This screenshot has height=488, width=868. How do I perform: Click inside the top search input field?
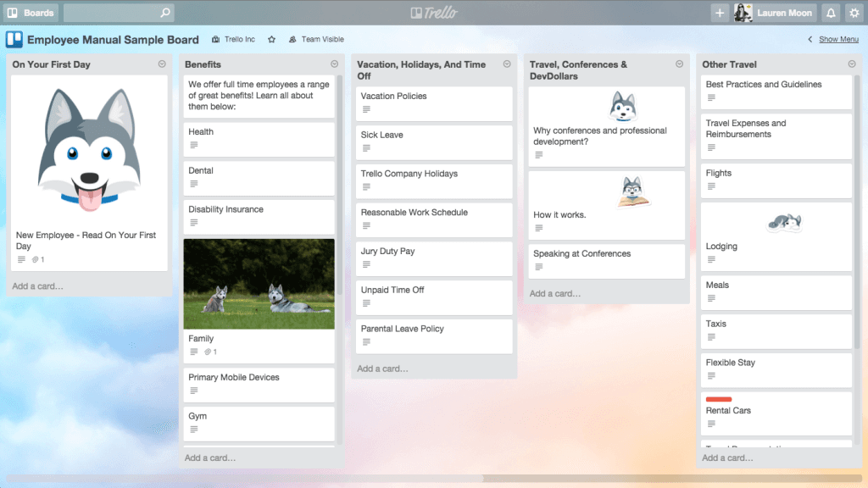(x=114, y=13)
